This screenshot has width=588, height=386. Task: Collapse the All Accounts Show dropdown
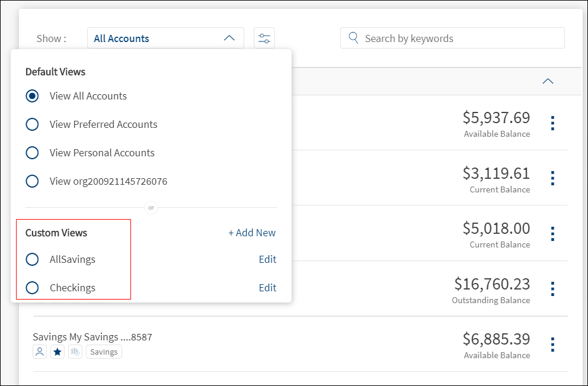tap(229, 38)
